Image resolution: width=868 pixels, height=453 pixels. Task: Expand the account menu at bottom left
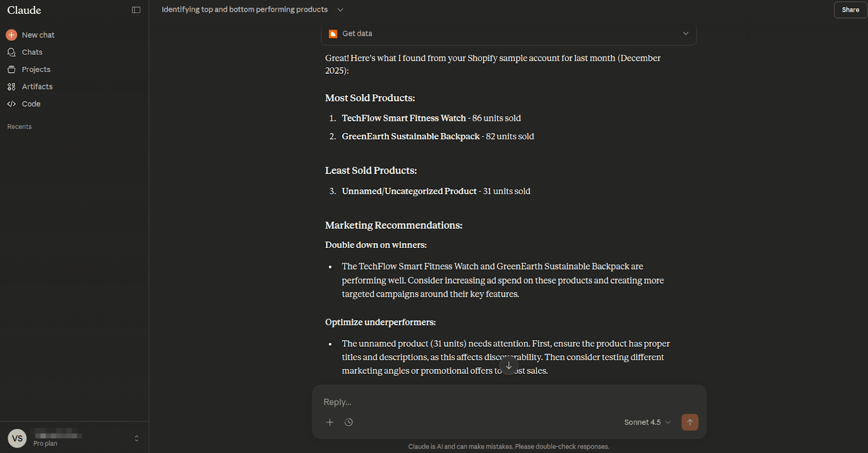tap(137, 438)
